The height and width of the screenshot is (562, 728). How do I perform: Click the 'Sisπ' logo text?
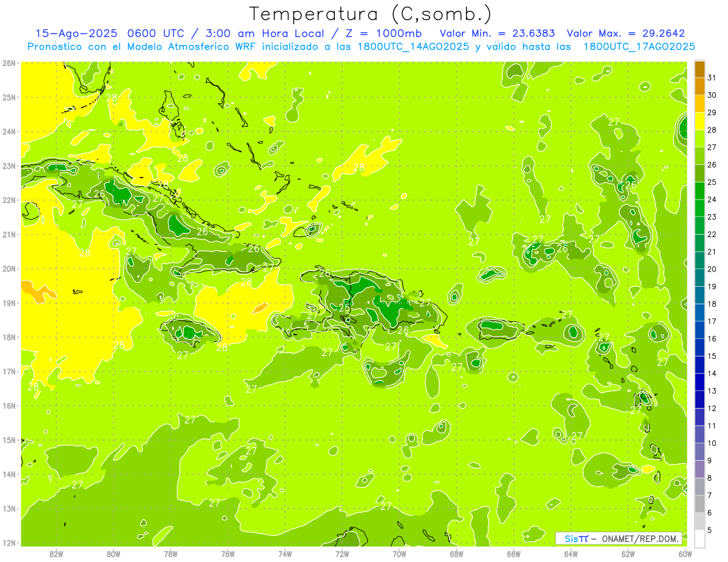(x=576, y=538)
